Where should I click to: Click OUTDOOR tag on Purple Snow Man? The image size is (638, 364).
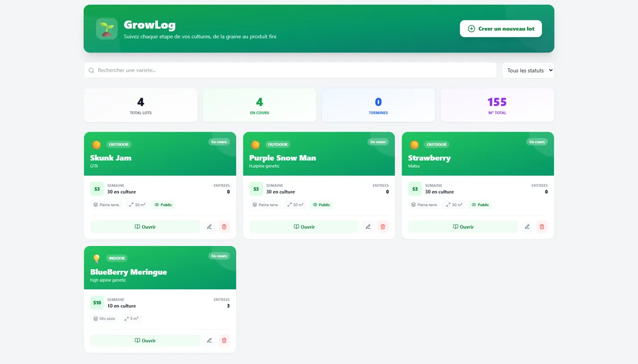pyautogui.click(x=278, y=144)
